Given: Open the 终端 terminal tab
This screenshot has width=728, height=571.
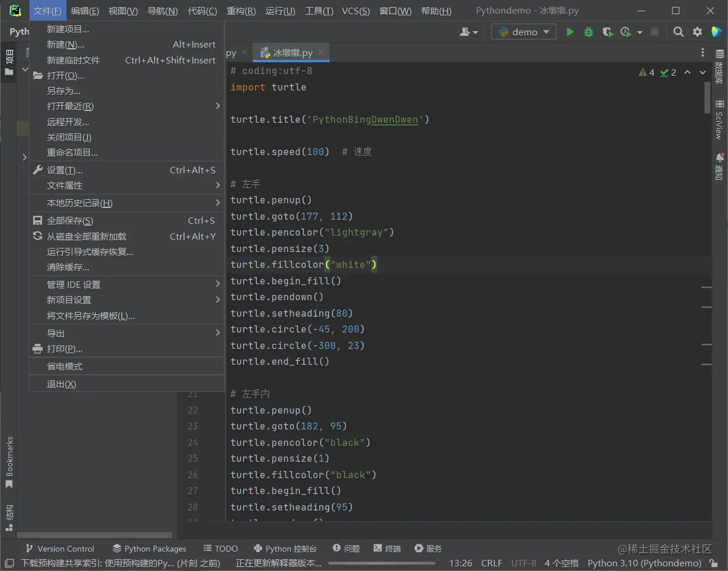Looking at the screenshot, I should 387,548.
